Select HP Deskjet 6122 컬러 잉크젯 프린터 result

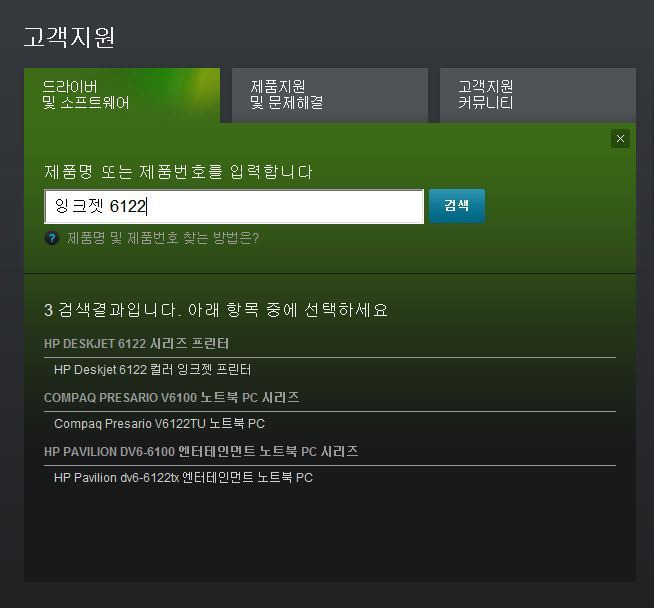tap(153, 369)
